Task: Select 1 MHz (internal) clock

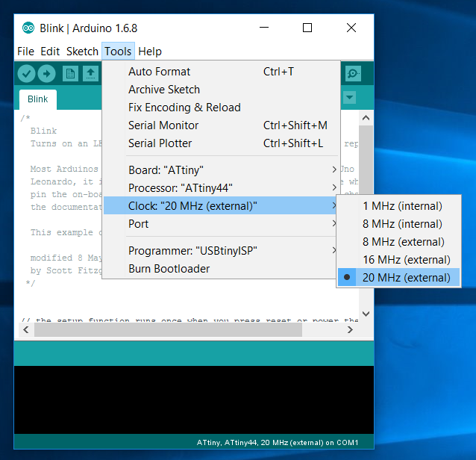Action: click(x=398, y=206)
